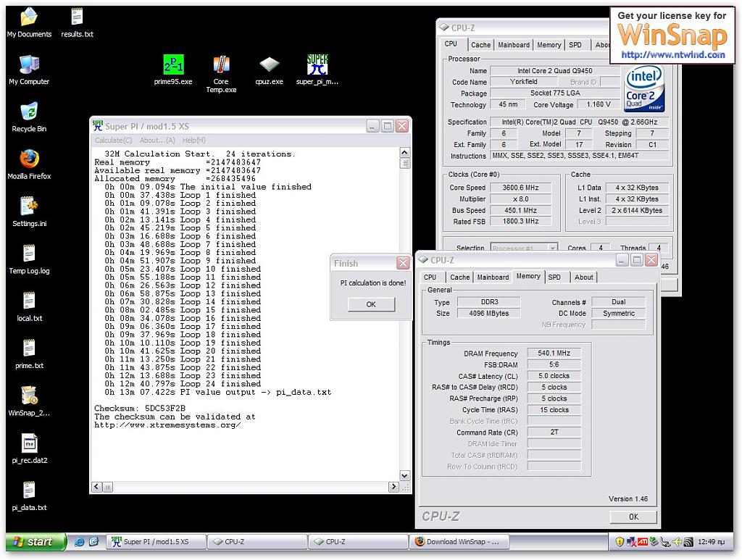Image resolution: width=742 pixels, height=560 pixels.
Task: Open My Documents desktop icon
Action: (x=29, y=22)
